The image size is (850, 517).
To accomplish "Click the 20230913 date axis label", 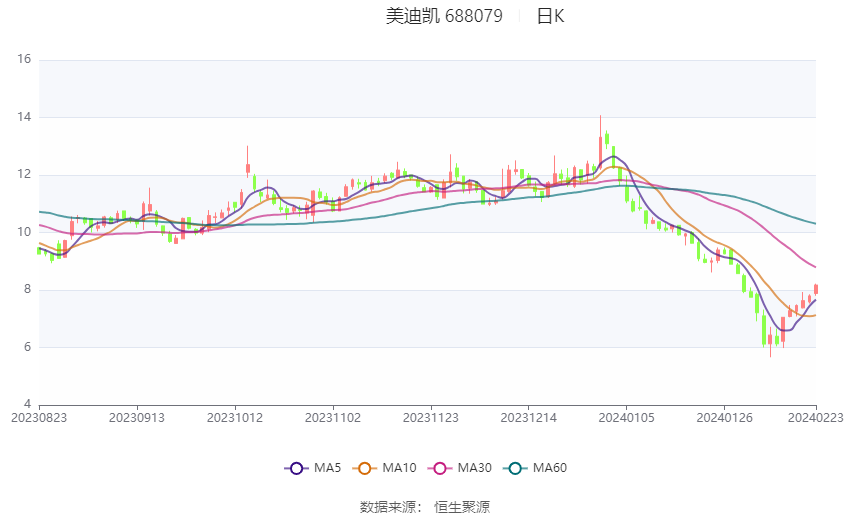I will point(137,418).
